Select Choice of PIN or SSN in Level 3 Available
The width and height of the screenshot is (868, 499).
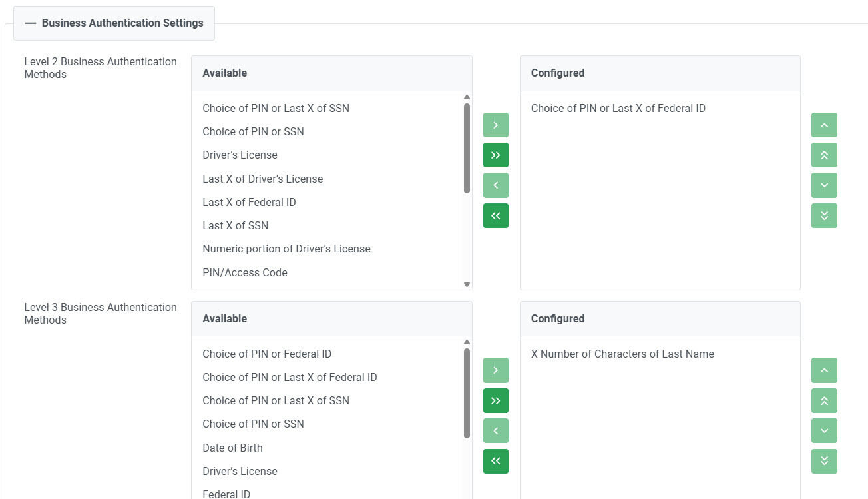point(327,424)
